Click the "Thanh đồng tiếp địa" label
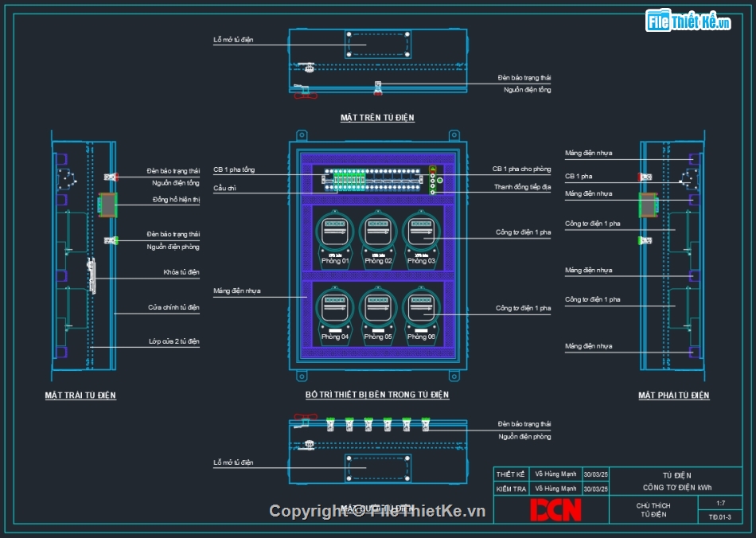The image size is (756, 538). tap(522, 187)
